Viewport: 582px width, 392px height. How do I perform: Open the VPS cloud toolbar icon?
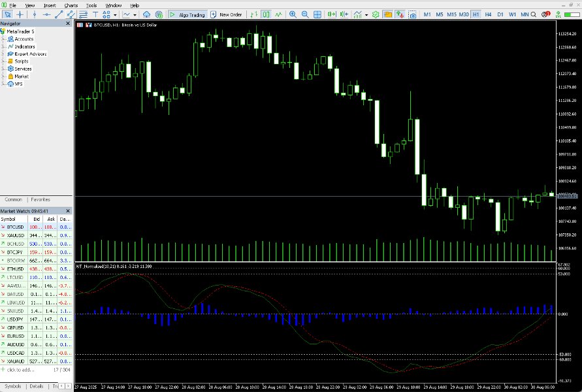pyautogui.click(x=146, y=14)
